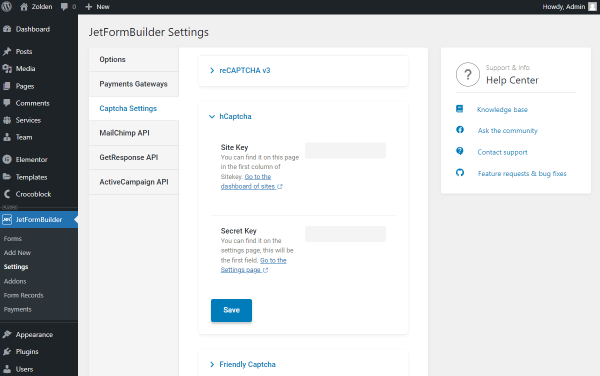
Task: Click the Facebook icon beside Ask the community
Action: (x=460, y=130)
